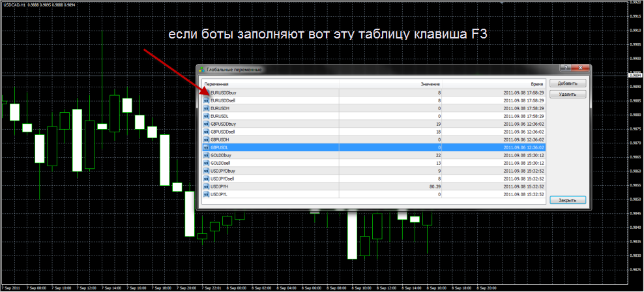
Task: Click the timestamp in the selected GBPUSDL row
Action: 523,147
